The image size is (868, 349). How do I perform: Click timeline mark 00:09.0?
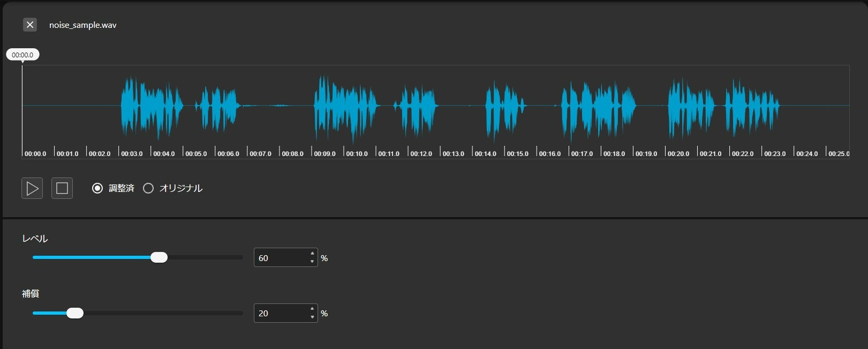pos(324,154)
